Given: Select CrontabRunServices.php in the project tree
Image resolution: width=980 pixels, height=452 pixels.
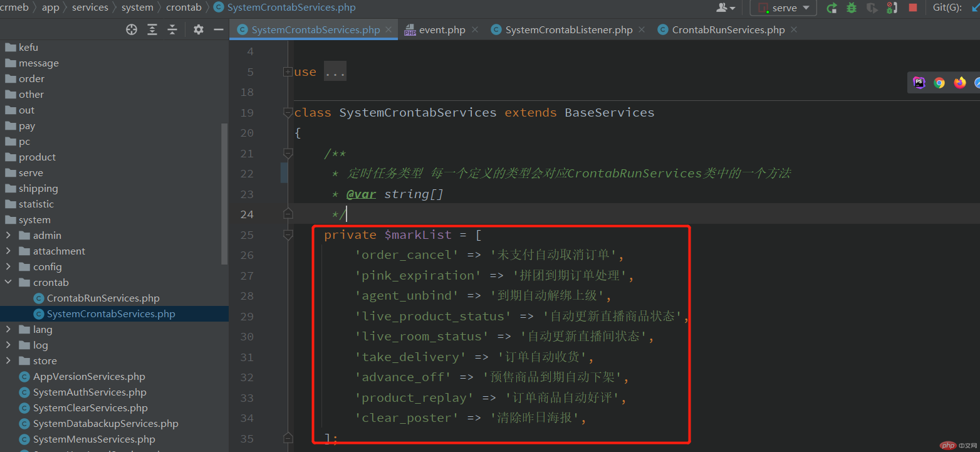Looking at the screenshot, I should pyautogui.click(x=103, y=298).
